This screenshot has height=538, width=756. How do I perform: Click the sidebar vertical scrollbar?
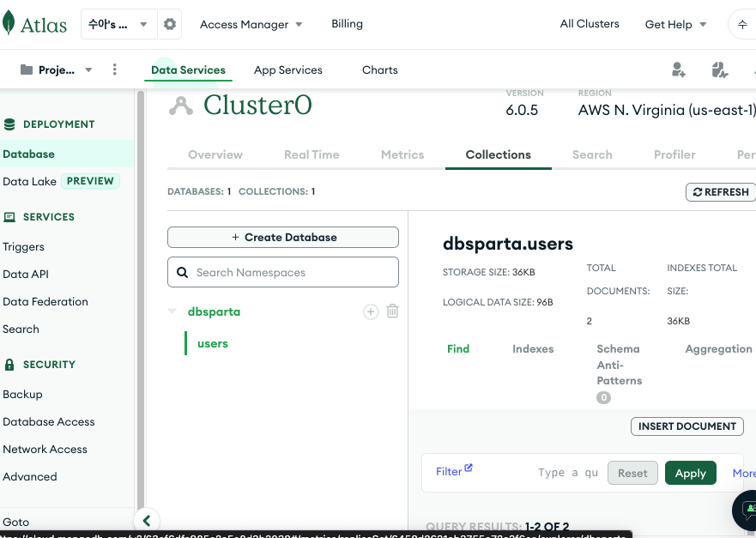[x=141, y=299]
